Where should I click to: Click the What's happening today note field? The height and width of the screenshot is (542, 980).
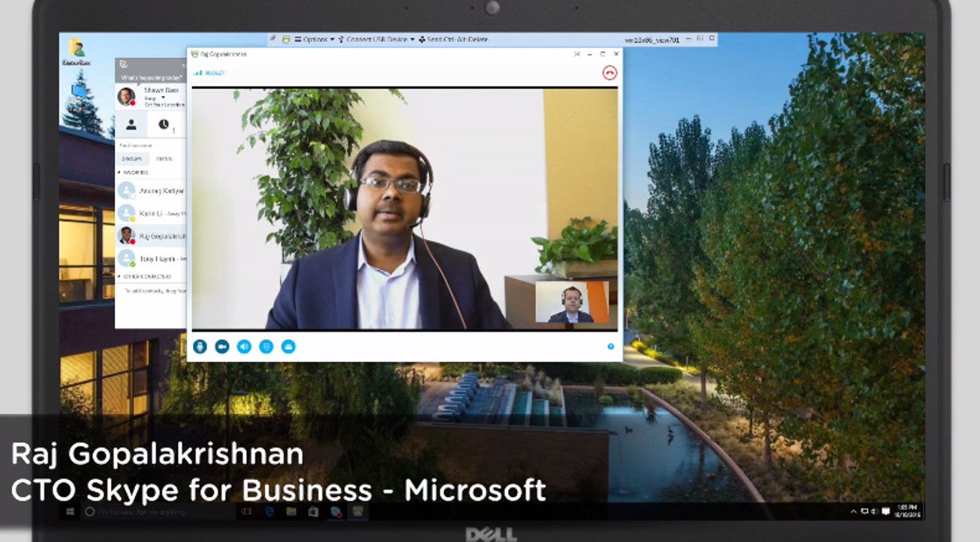[151, 77]
